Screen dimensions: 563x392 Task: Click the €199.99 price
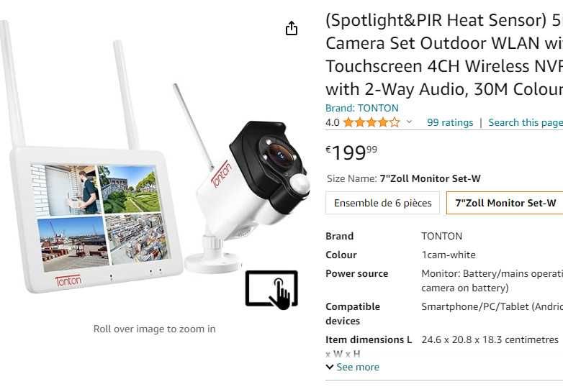351,152
